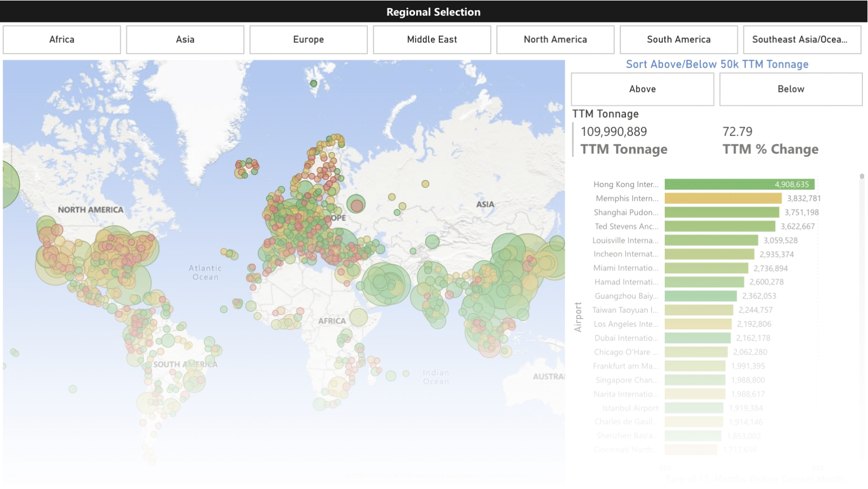Click the Louisville International bar

[x=711, y=241]
